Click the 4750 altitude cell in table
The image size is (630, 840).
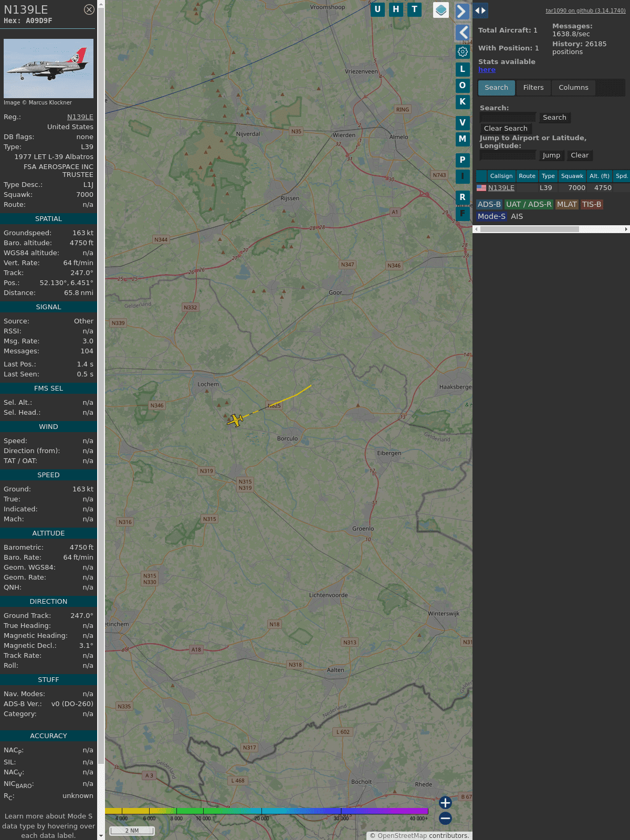coord(603,187)
